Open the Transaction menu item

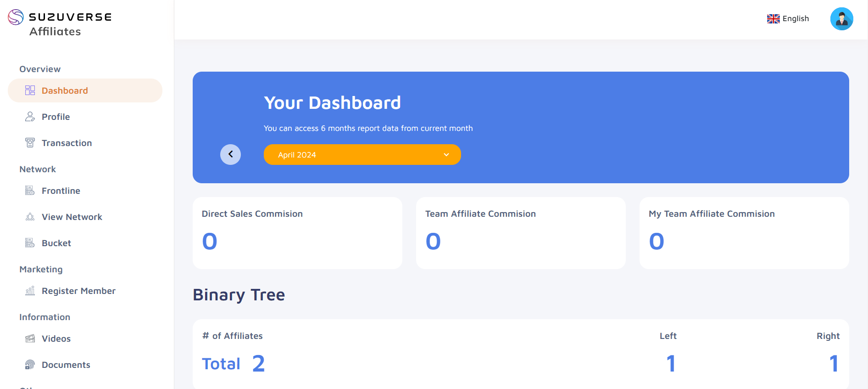pyautogui.click(x=67, y=143)
